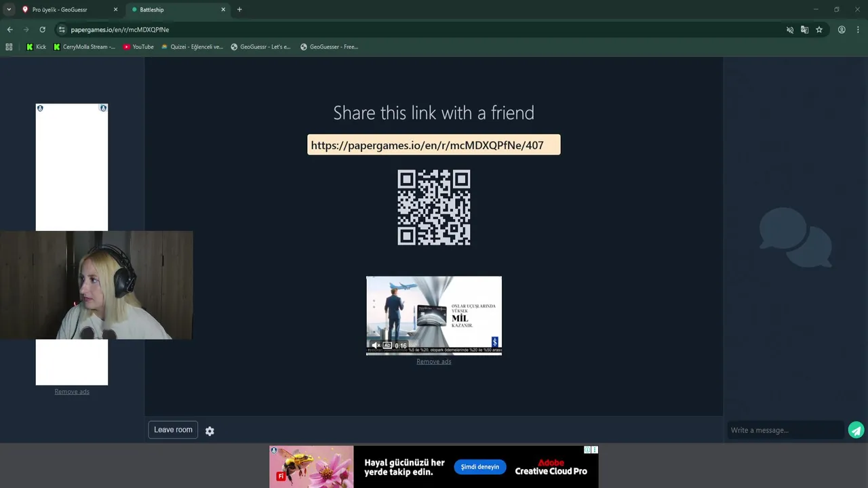
Task: Go back to the previous page
Action: pyautogui.click(x=9, y=30)
